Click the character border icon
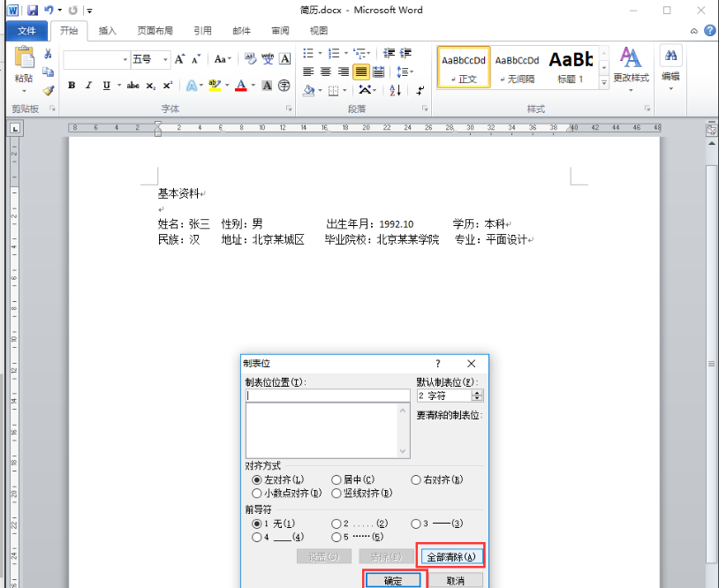 click(x=284, y=58)
